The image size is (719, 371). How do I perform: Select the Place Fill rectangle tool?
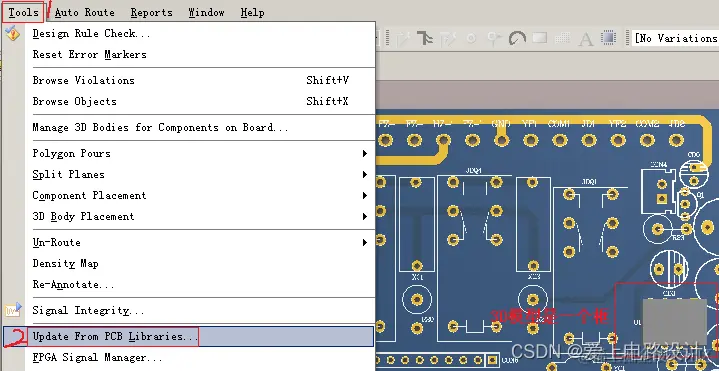[x=540, y=38]
